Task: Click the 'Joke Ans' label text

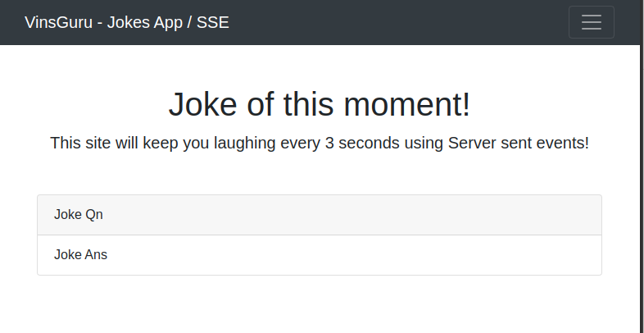Action: click(80, 255)
